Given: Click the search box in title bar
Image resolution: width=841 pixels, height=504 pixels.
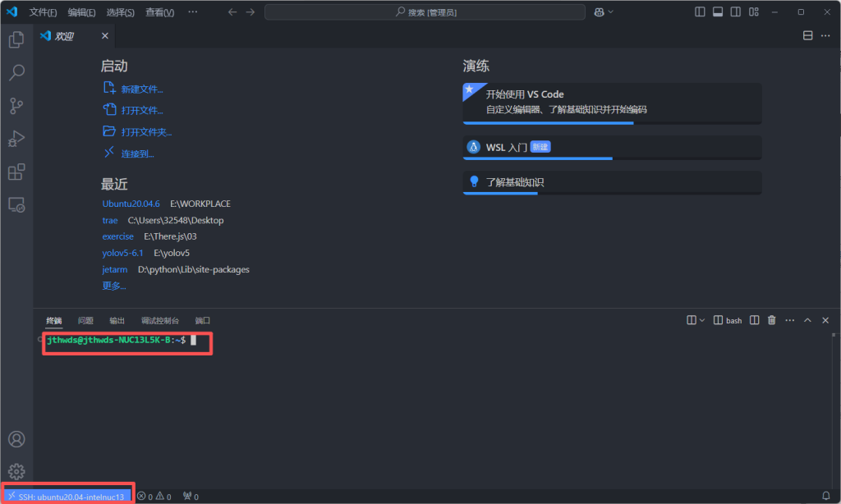Looking at the screenshot, I should point(425,12).
